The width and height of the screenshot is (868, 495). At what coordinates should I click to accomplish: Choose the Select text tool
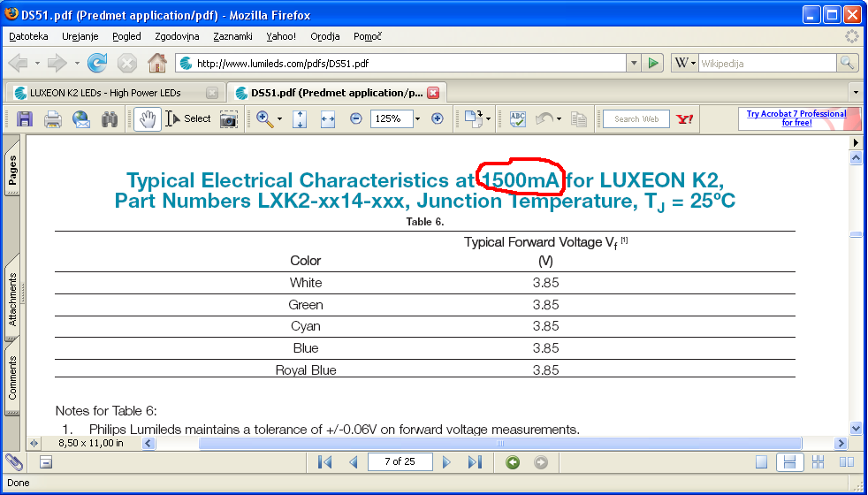click(x=188, y=119)
